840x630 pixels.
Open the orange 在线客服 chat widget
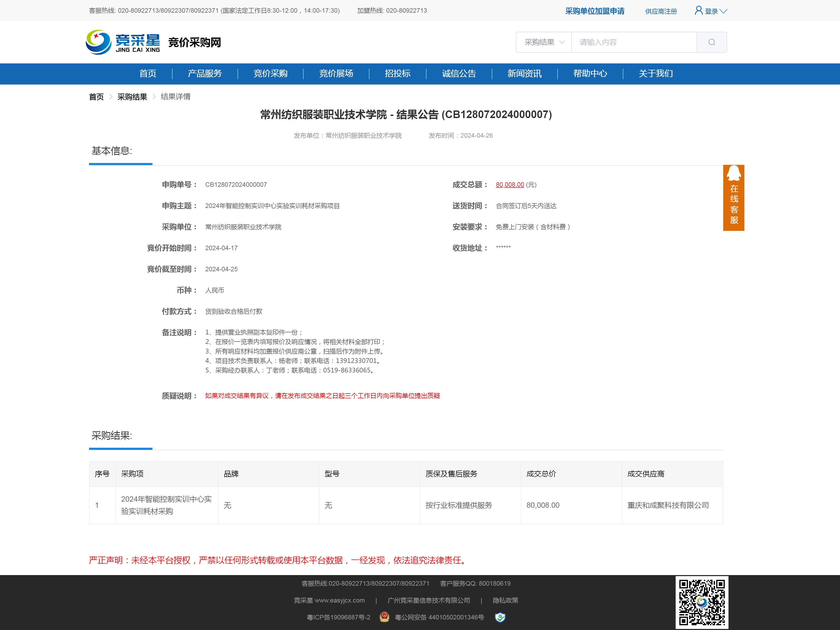733,198
